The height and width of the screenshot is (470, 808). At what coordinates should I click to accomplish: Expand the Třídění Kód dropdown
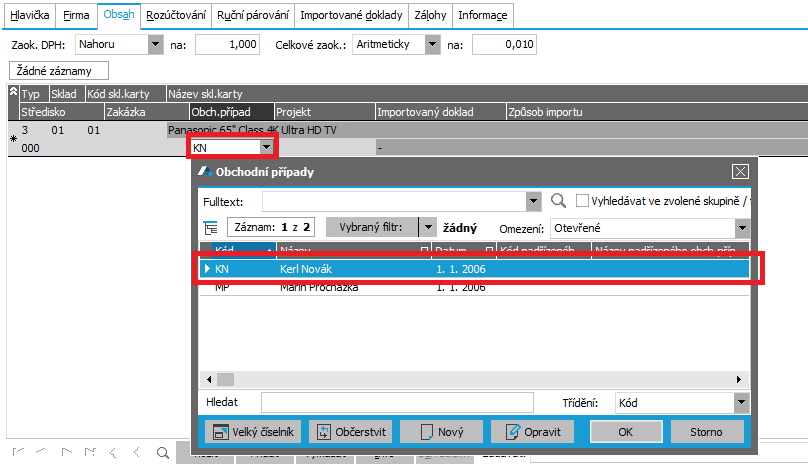(x=741, y=402)
